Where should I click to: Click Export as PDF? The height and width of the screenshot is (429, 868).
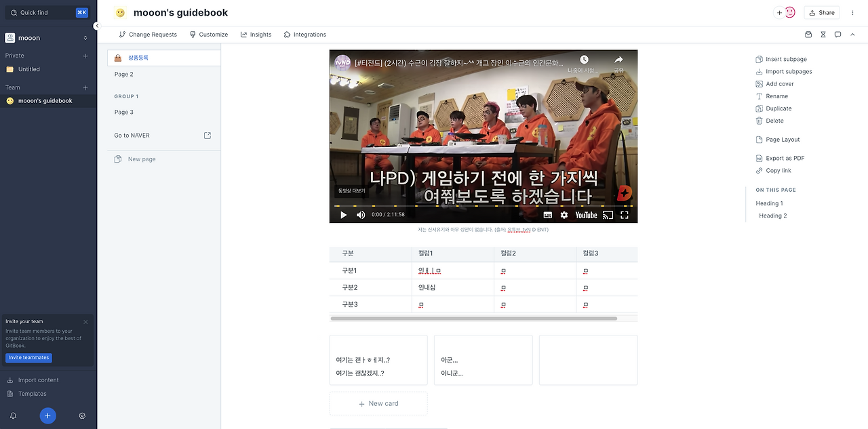coord(780,158)
